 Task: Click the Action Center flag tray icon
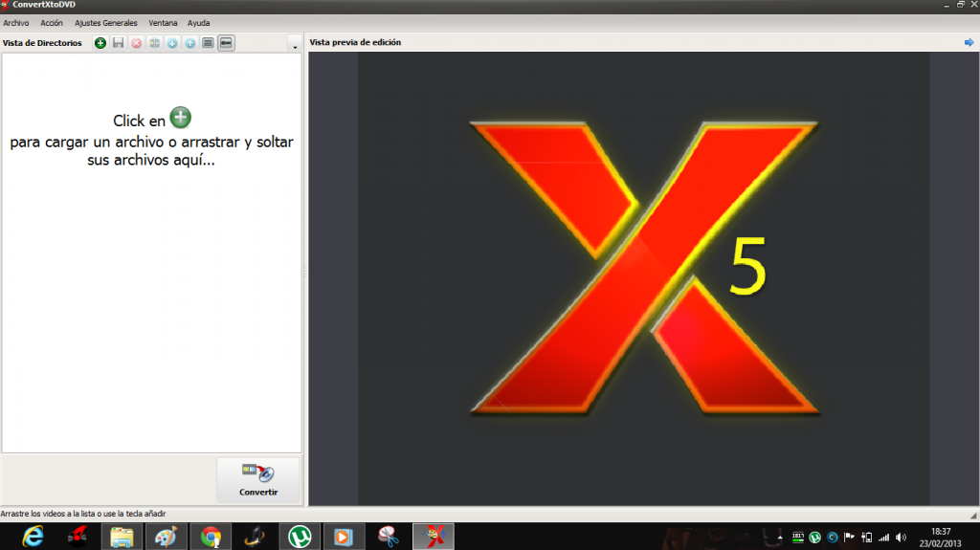(849, 537)
